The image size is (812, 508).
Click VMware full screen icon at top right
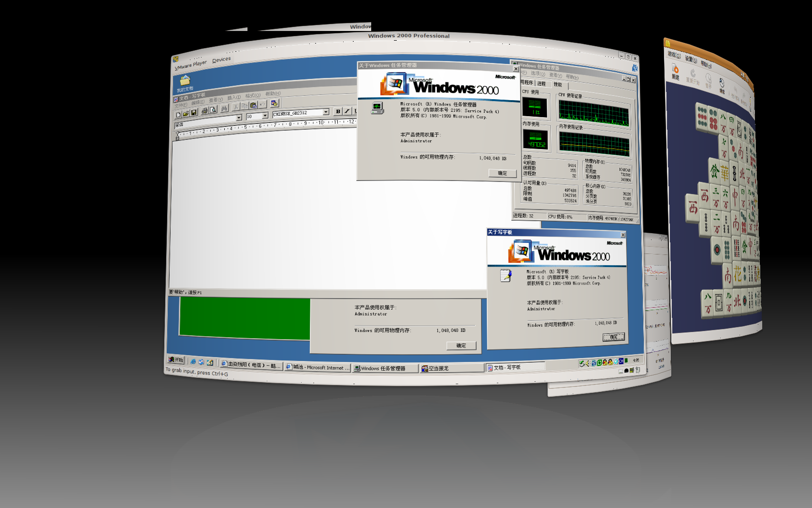[x=634, y=68]
